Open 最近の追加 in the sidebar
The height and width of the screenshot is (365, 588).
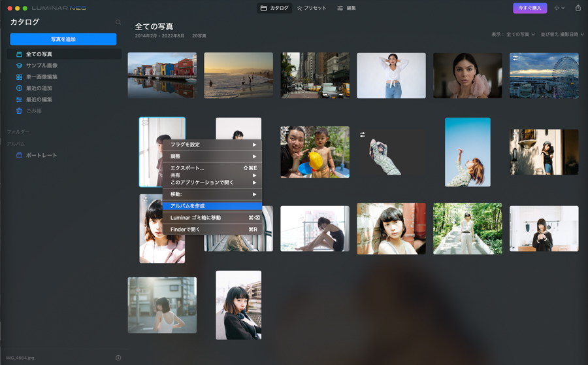click(x=39, y=88)
